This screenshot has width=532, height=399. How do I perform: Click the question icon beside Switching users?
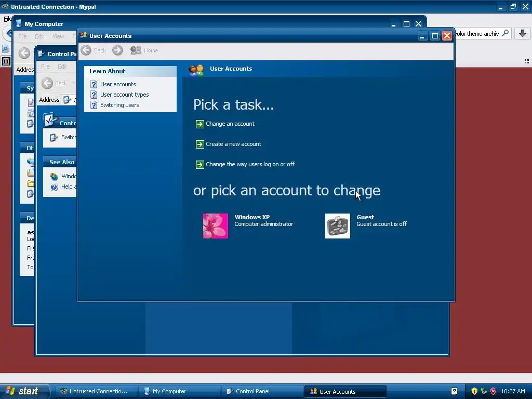(x=94, y=105)
